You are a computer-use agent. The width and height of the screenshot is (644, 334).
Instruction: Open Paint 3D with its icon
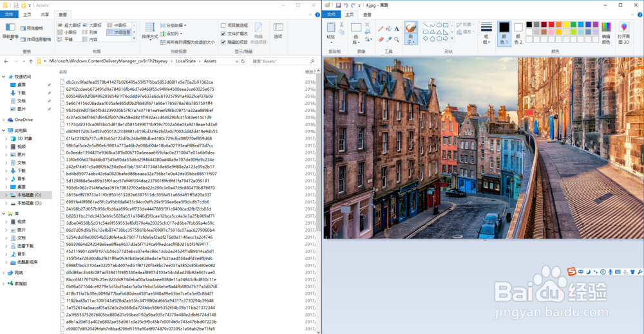coord(623,28)
